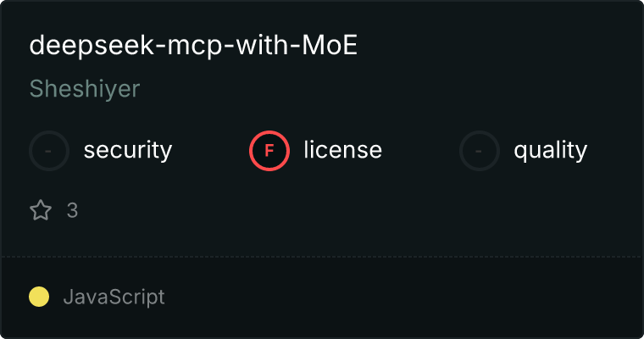Select the quality label text
The height and width of the screenshot is (339, 644).
tap(550, 150)
